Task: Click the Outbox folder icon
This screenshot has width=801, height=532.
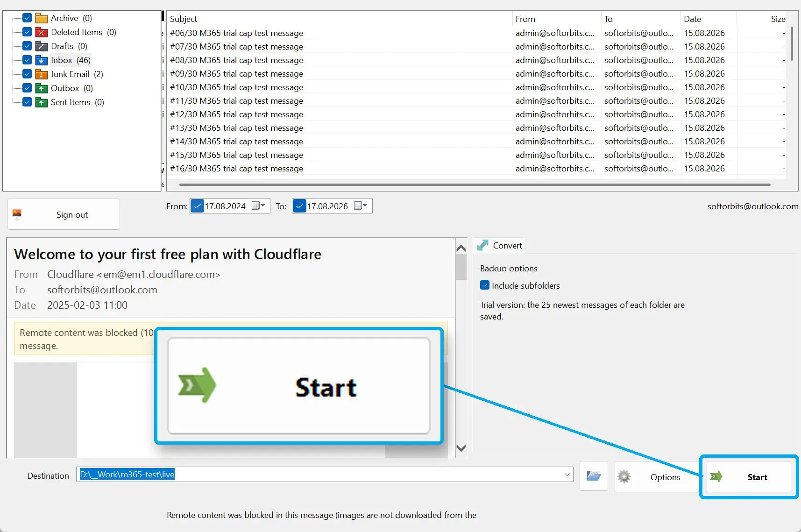Action: 42,88
